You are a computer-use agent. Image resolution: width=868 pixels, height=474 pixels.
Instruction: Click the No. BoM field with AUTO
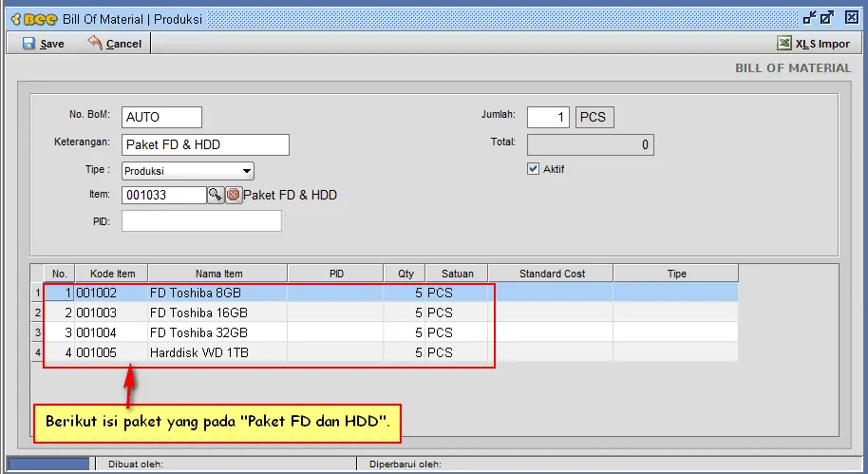(161, 117)
